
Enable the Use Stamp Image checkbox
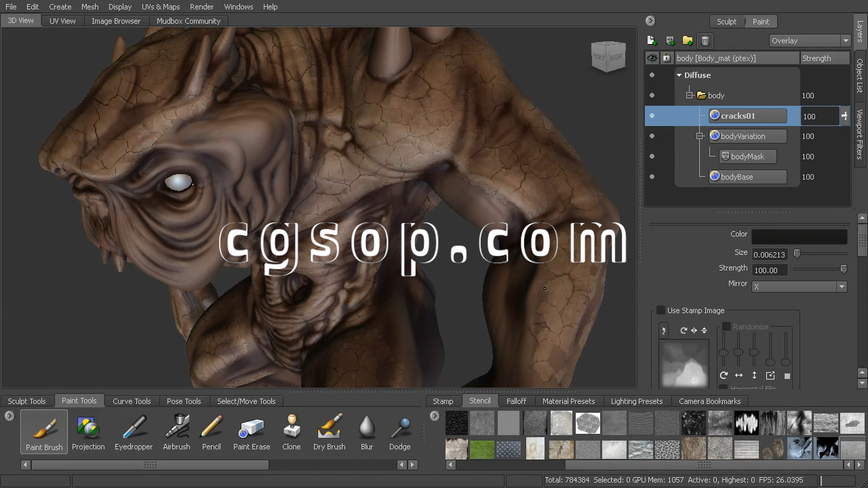point(660,310)
